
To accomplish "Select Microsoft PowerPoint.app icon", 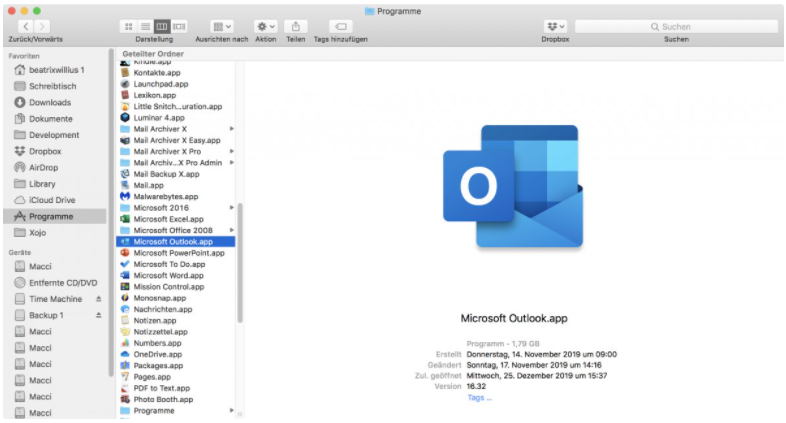I will click(x=125, y=253).
